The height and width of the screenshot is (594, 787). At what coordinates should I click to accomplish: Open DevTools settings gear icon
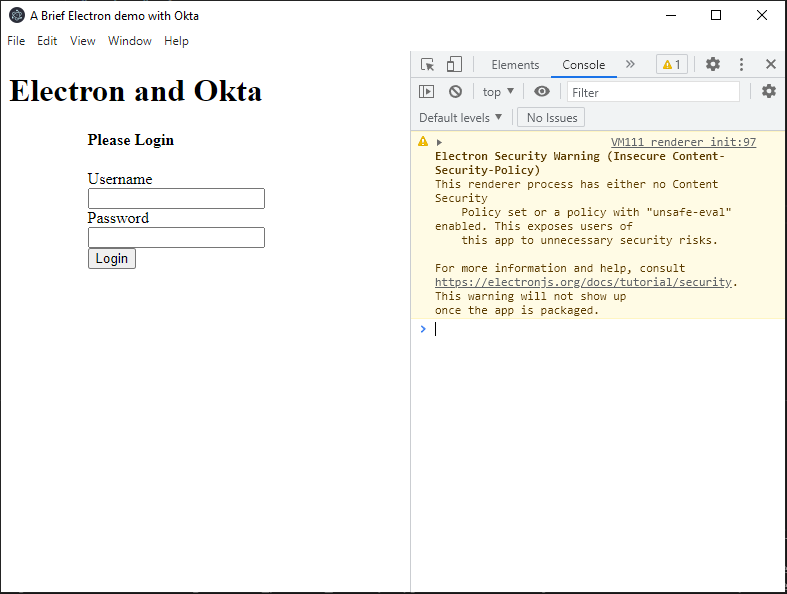coord(712,65)
